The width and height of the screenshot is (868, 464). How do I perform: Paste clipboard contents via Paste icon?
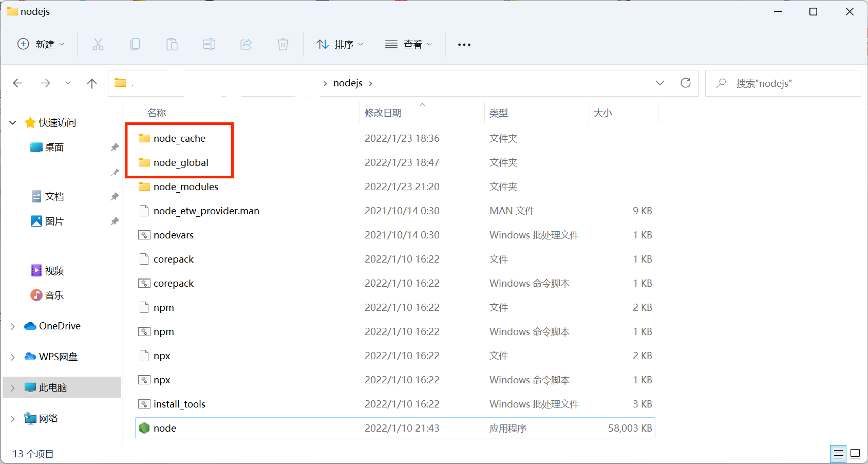[172, 44]
